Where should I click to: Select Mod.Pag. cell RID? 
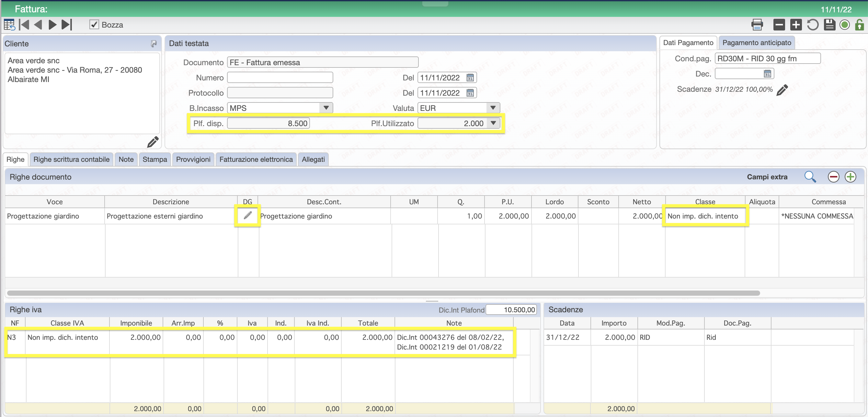click(670, 337)
